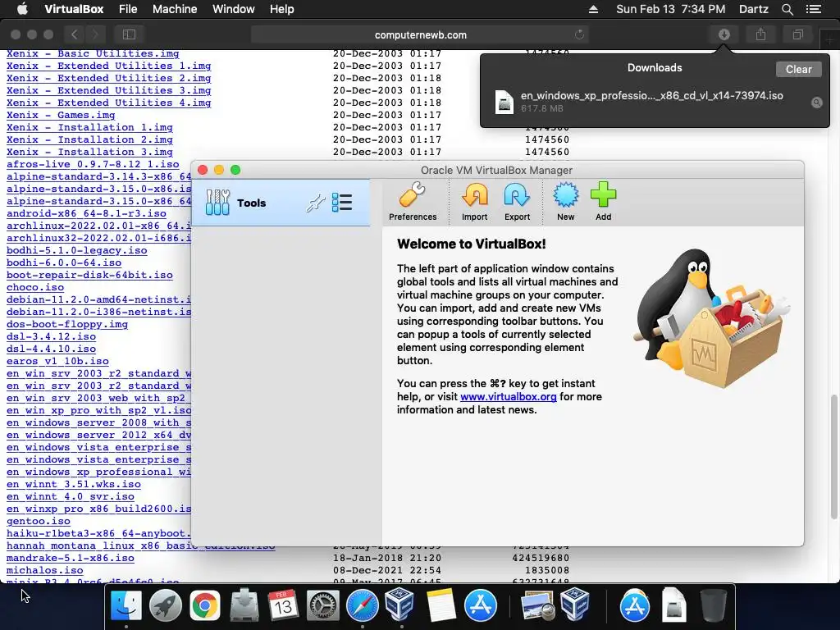Image resolution: width=840 pixels, height=630 pixels.
Task: Click the choco.iso link
Action: pyautogui.click(x=34, y=288)
